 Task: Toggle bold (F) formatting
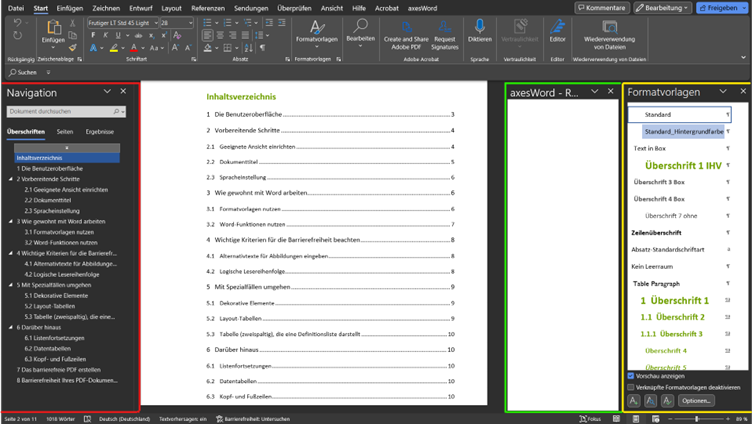click(x=93, y=35)
